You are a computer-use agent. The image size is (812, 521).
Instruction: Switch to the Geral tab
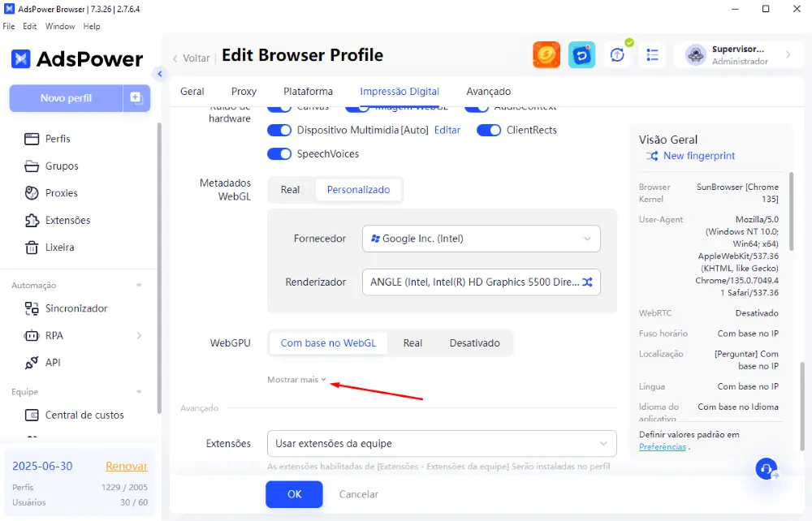(192, 92)
